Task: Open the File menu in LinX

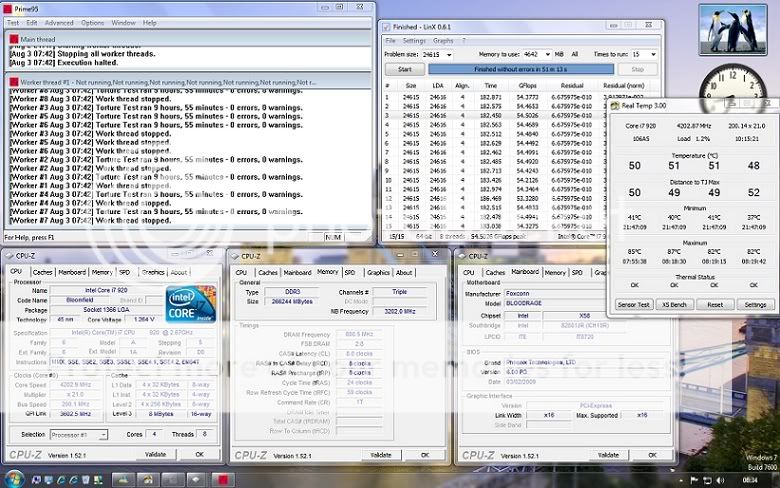Action: click(390, 41)
